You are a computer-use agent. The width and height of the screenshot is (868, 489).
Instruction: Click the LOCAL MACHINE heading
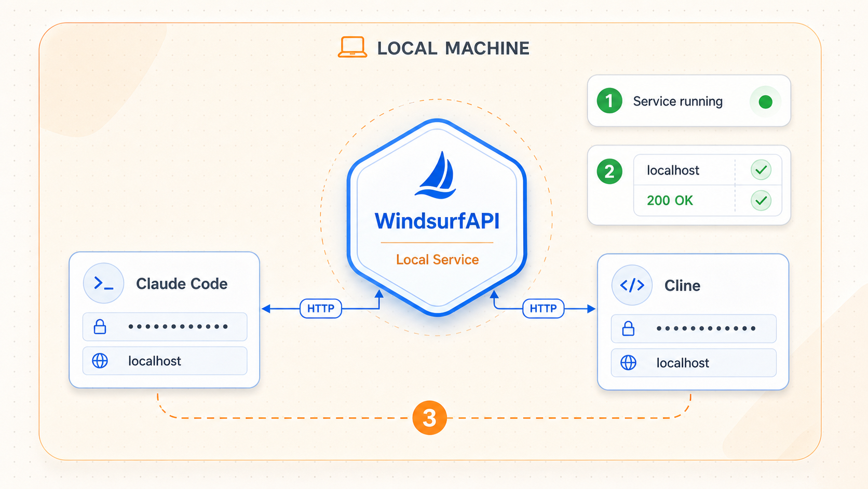coord(453,48)
